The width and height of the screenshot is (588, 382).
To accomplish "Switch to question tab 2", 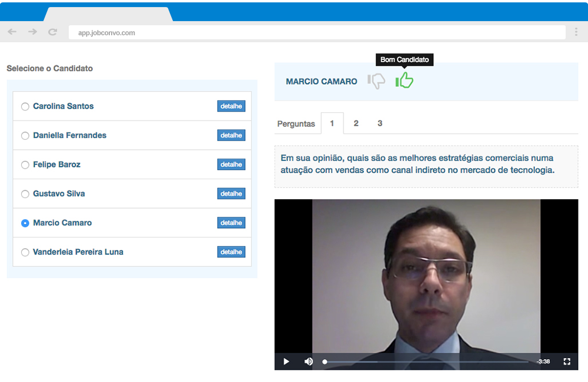I will pyautogui.click(x=356, y=123).
